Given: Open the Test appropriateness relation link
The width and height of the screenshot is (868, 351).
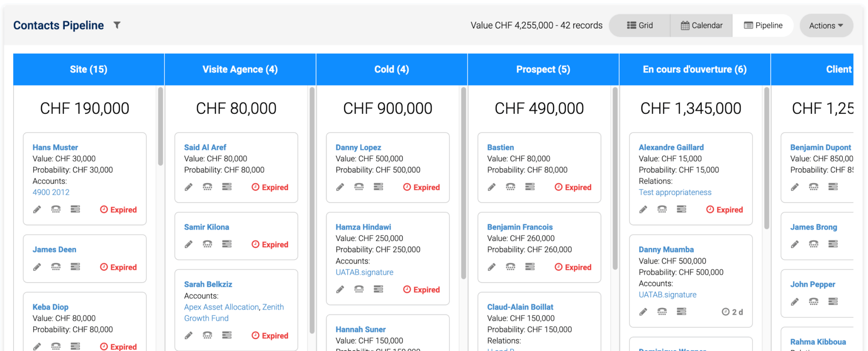Looking at the screenshot, I should pos(675,192).
